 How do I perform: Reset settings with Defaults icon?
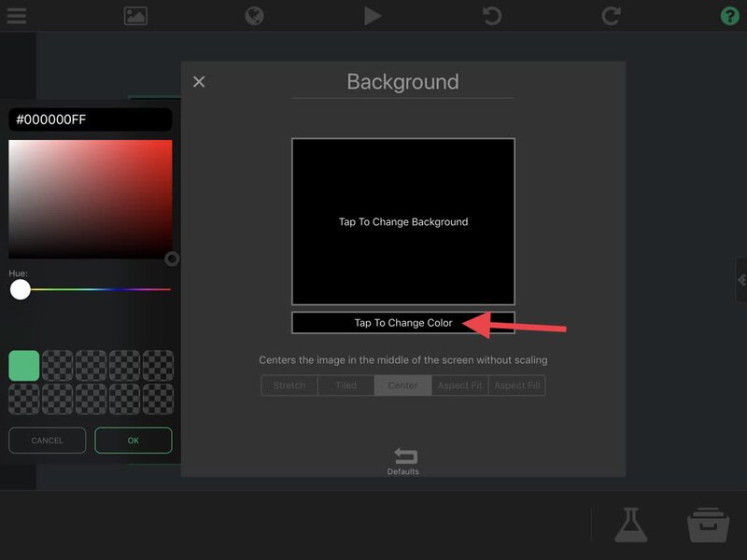(x=403, y=461)
